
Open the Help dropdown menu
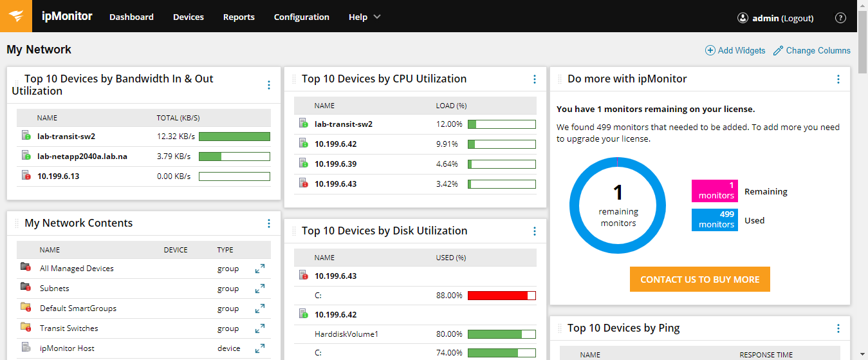coord(365,17)
